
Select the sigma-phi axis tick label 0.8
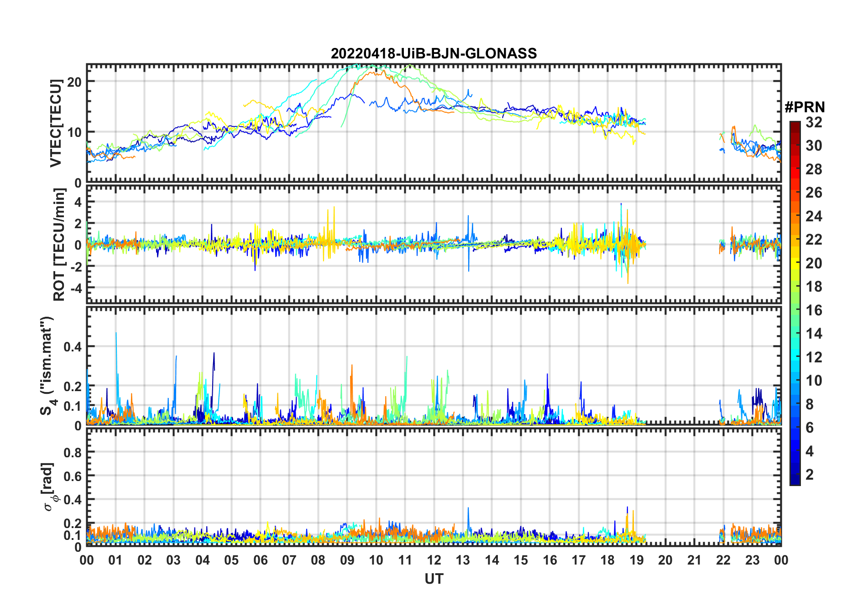[x=73, y=452]
